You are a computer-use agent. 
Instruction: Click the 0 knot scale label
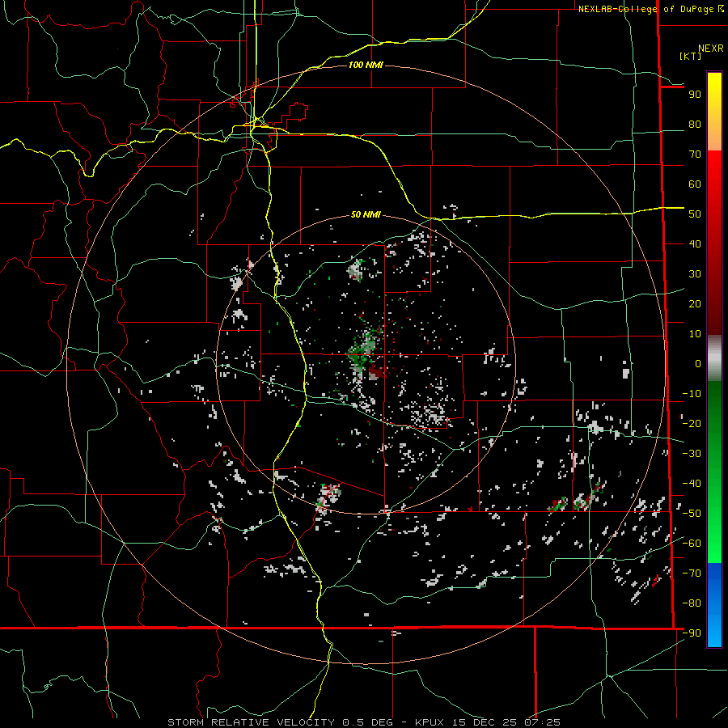(698, 364)
